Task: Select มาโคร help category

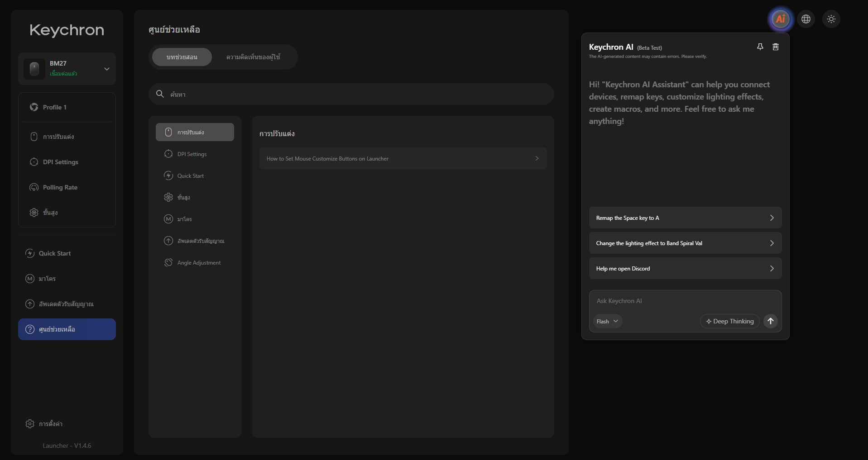Action: point(195,219)
